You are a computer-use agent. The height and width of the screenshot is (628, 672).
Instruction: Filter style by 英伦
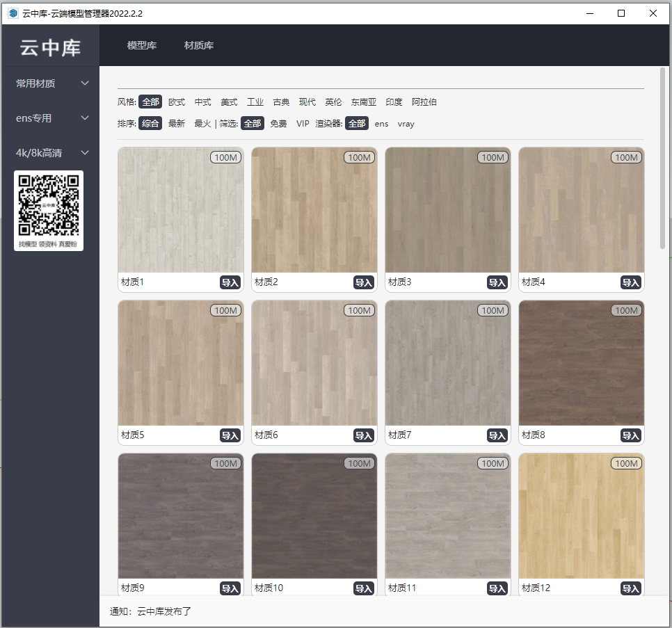pos(333,102)
